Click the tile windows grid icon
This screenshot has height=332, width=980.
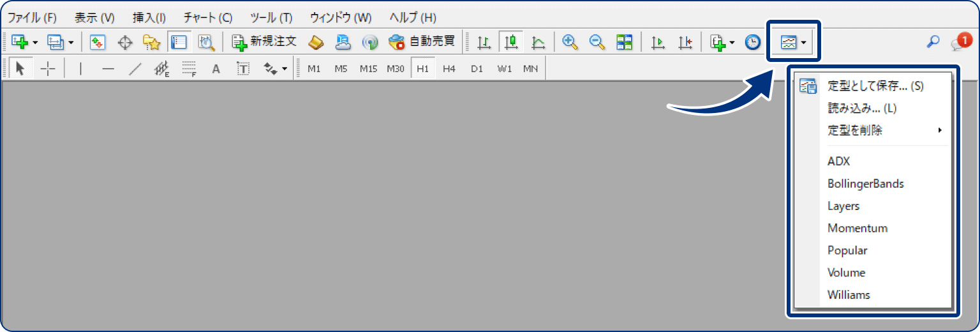[624, 42]
